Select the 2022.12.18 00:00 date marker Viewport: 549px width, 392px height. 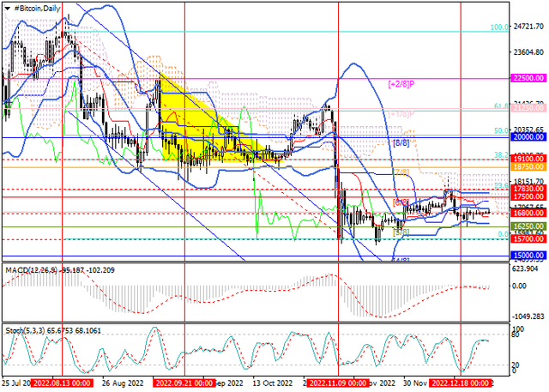click(x=461, y=383)
